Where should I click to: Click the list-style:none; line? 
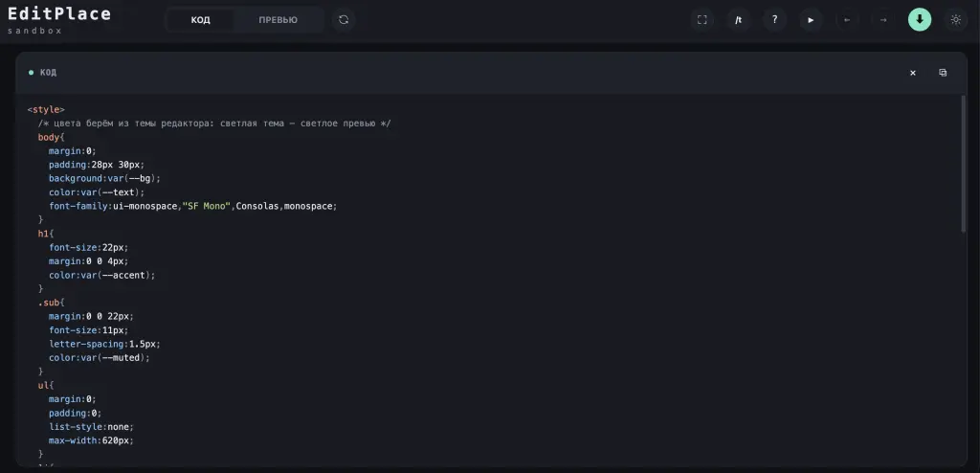pyautogui.click(x=91, y=426)
